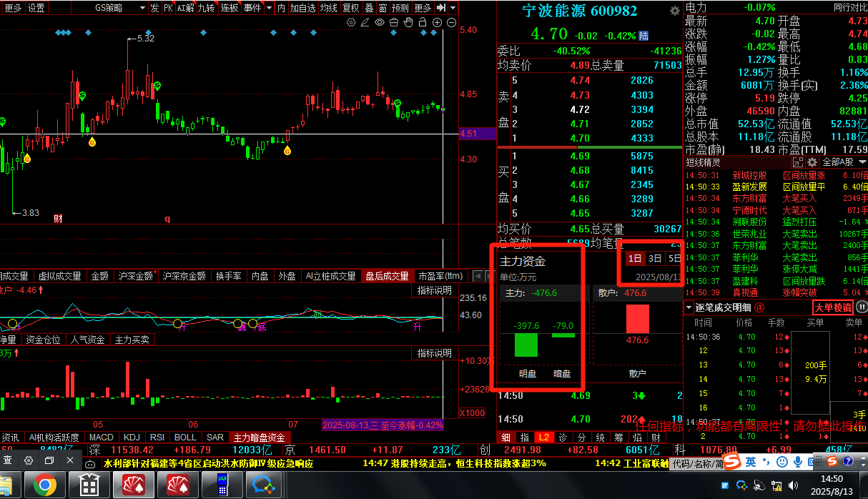Zoom out with the minus circle icon
This screenshot has width=868, height=499.
point(451,22)
